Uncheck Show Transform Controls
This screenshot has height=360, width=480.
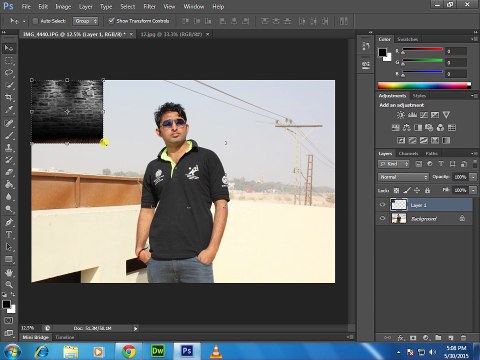click(x=111, y=21)
